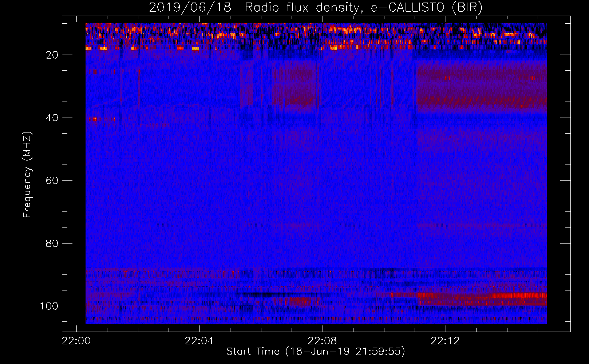Click the '100' frequency tick label
Viewport: 589px width, 364px height.
point(49,306)
